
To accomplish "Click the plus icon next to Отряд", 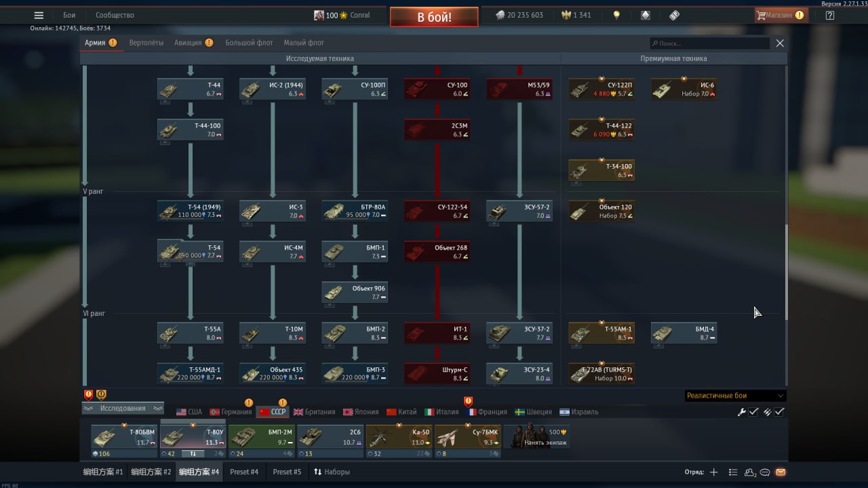I will (713, 472).
